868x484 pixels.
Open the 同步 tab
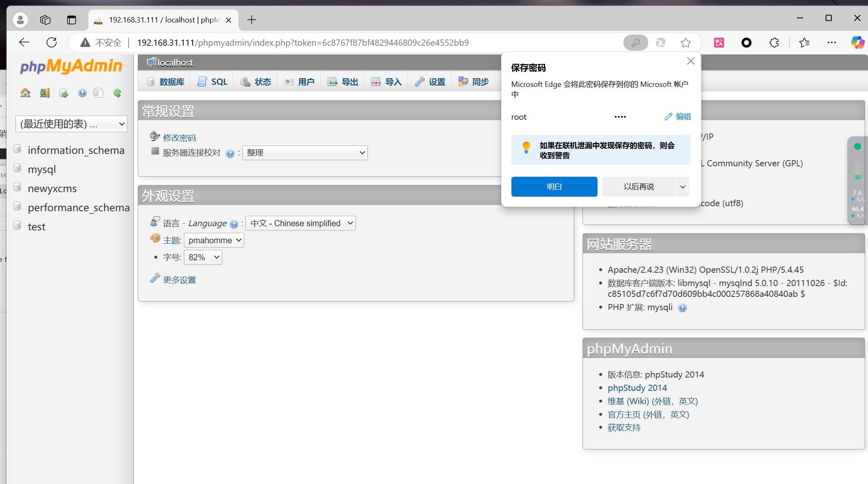474,82
